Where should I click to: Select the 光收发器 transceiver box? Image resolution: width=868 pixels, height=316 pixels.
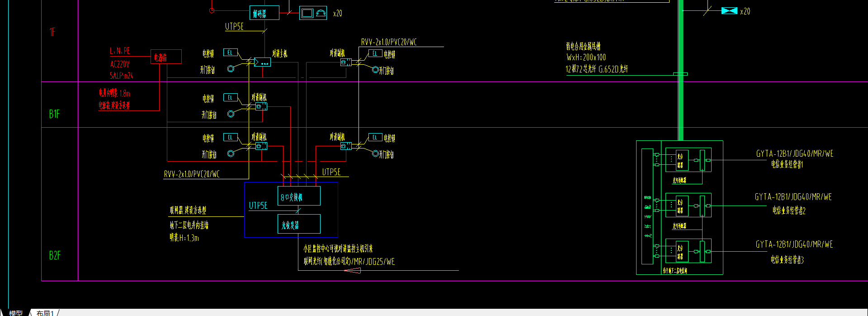coord(299,224)
